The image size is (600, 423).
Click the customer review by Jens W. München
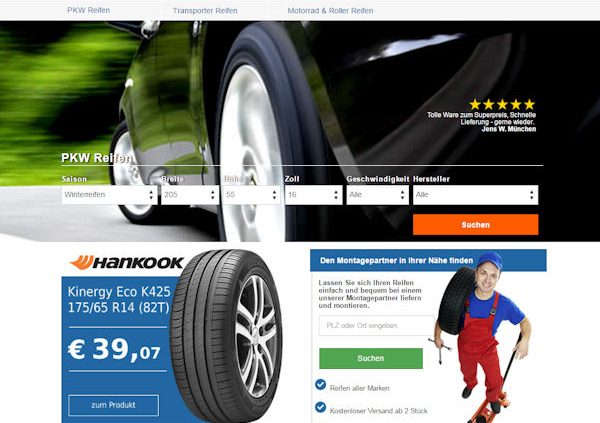pyautogui.click(x=481, y=122)
